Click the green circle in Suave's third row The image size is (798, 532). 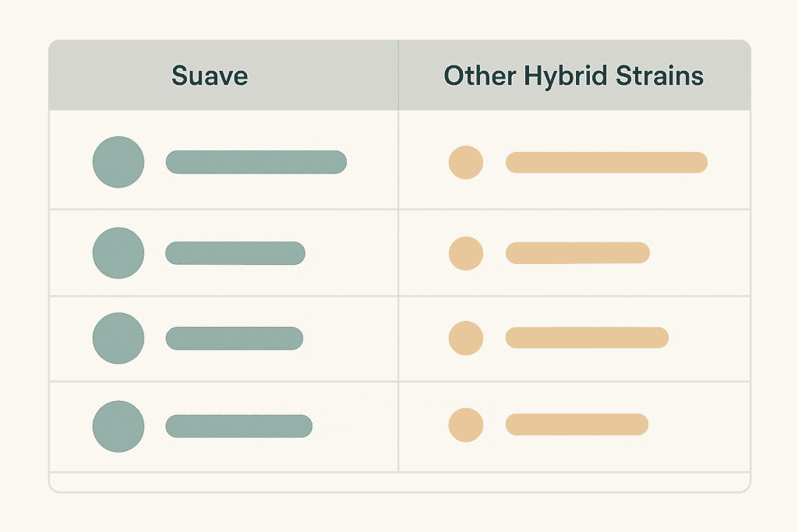pyautogui.click(x=118, y=338)
